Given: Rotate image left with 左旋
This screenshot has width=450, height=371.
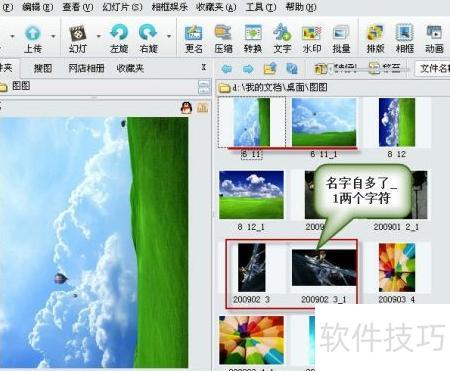Looking at the screenshot, I should (119, 39).
